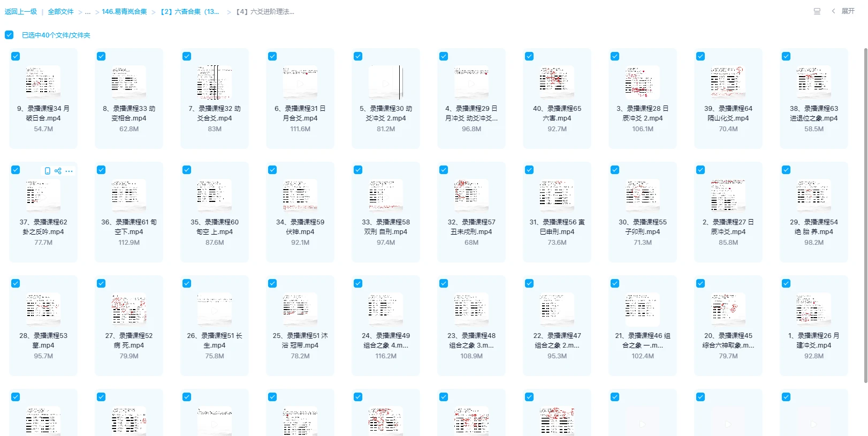Click the 展开 expand panel button
Viewport: 868px width, 436px height.
tap(848, 11)
